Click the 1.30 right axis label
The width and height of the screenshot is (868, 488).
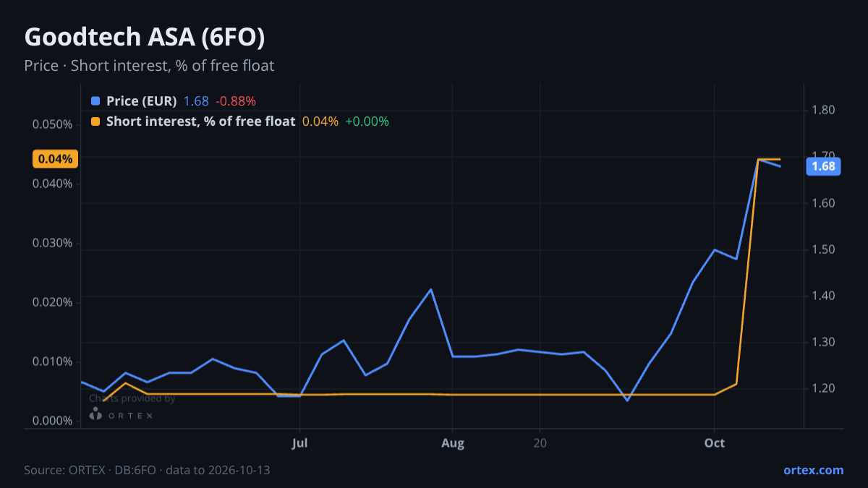point(824,342)
